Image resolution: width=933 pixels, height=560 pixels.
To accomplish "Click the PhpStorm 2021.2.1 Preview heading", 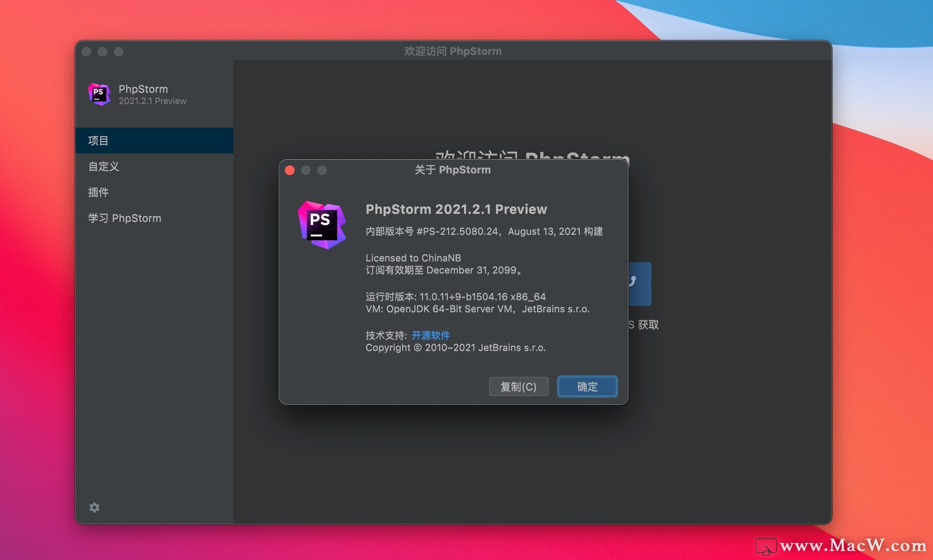I will [x=456, y=209].
